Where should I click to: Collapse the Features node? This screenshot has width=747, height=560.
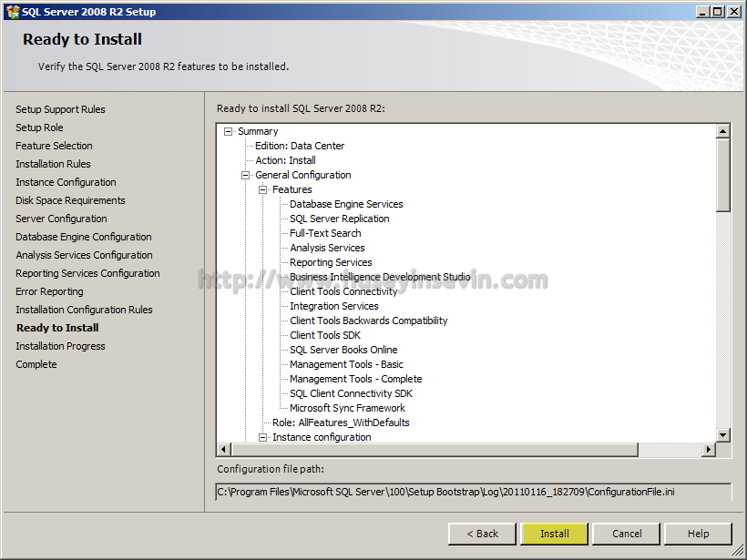point(262,189)
